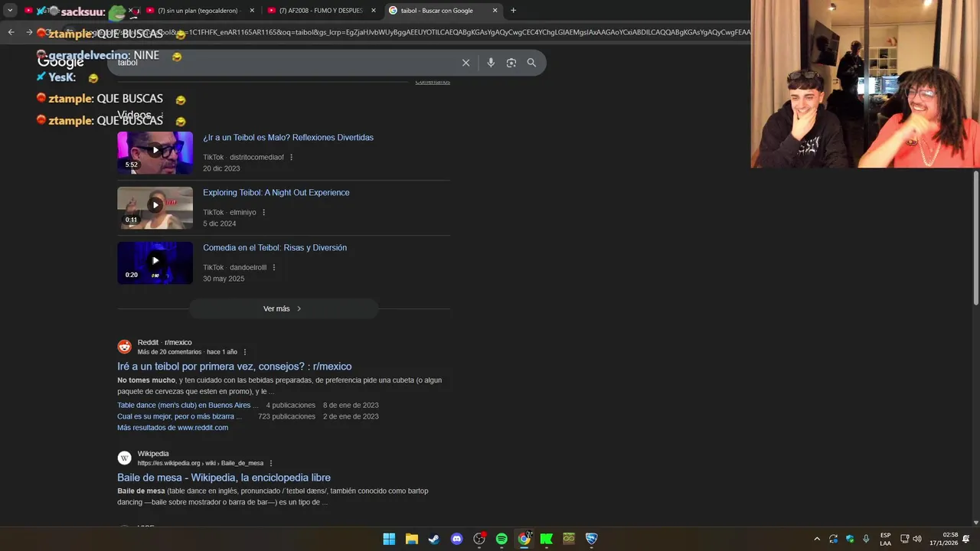This screenshot has height=551, width=980.
Task: Open more options for Wikipedia result
Action: [270, 463]
